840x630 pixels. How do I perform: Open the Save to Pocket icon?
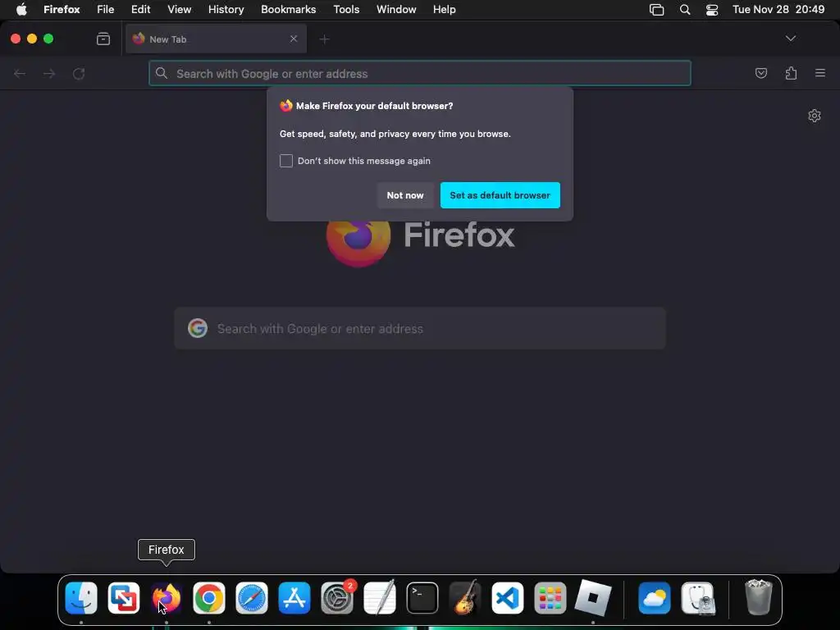point(761,73)
